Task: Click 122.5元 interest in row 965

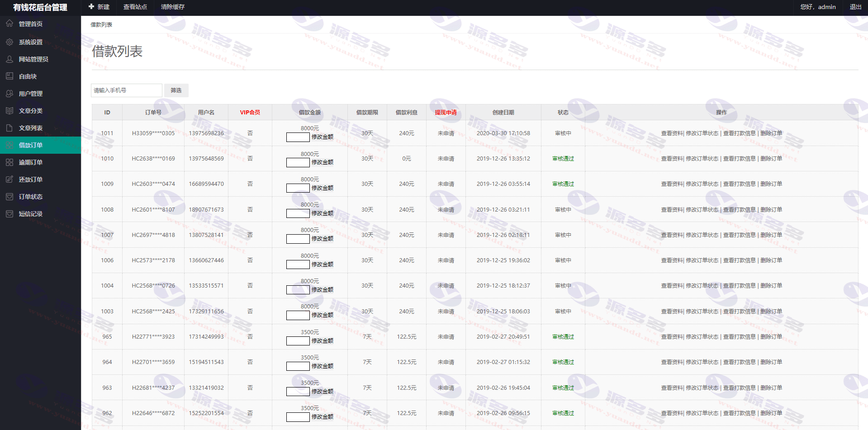Action: coord(407,337)
